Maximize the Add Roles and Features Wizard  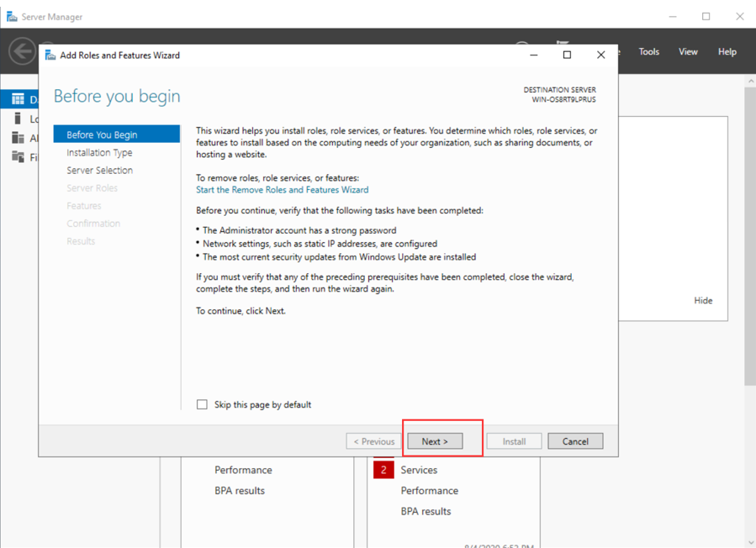[x=567, y=55]
